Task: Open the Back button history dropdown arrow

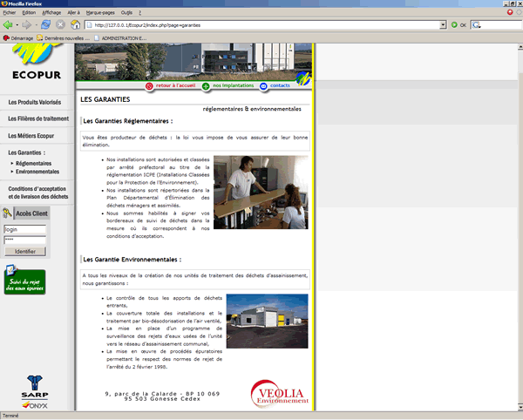Action: point(17,25)
